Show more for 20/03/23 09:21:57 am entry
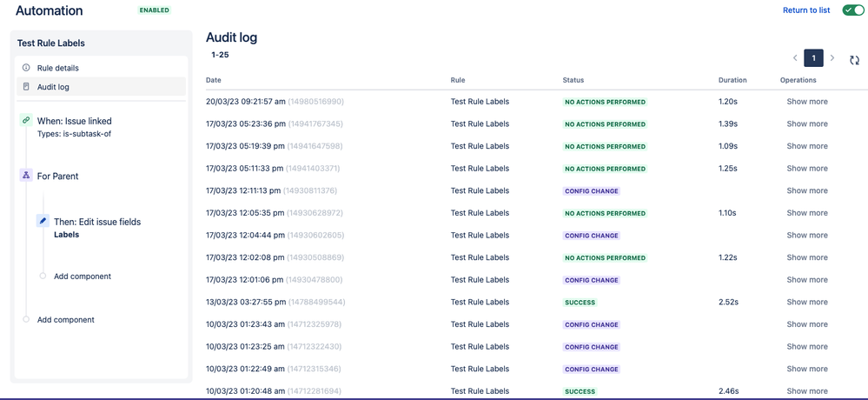 (x=807, y=102)
